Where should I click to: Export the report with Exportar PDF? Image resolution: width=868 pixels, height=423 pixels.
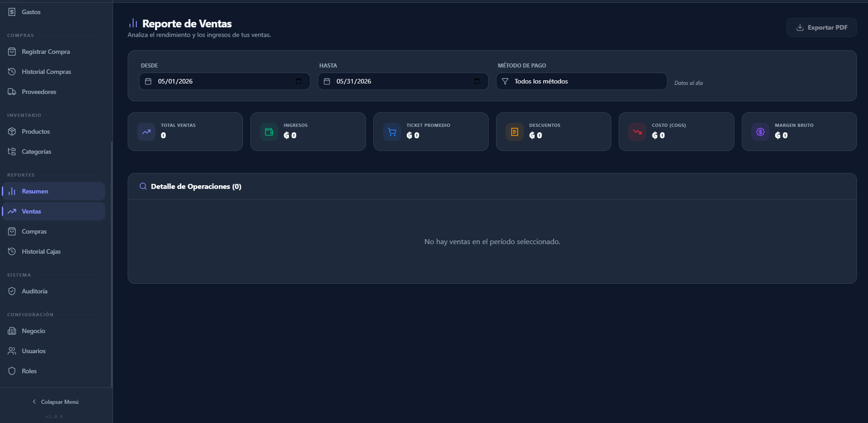point(821,27)
